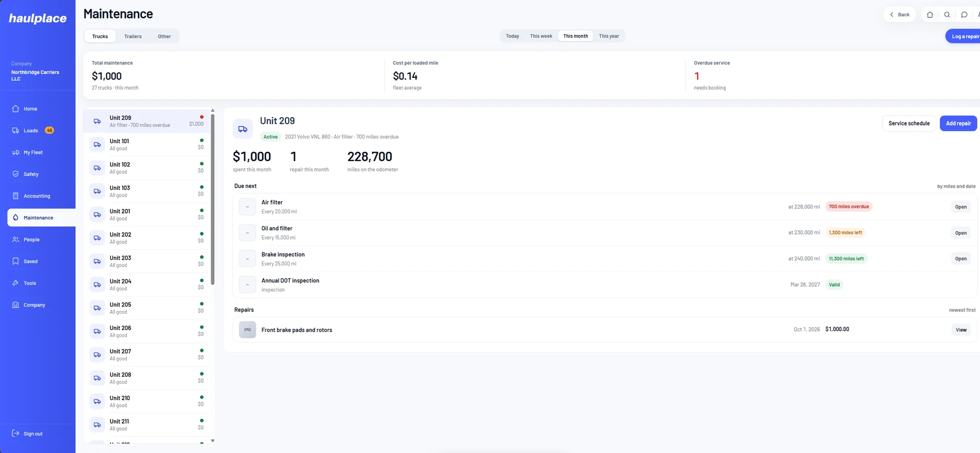
Task: Click the Sign out icon
Action: [x=15, y=433]
